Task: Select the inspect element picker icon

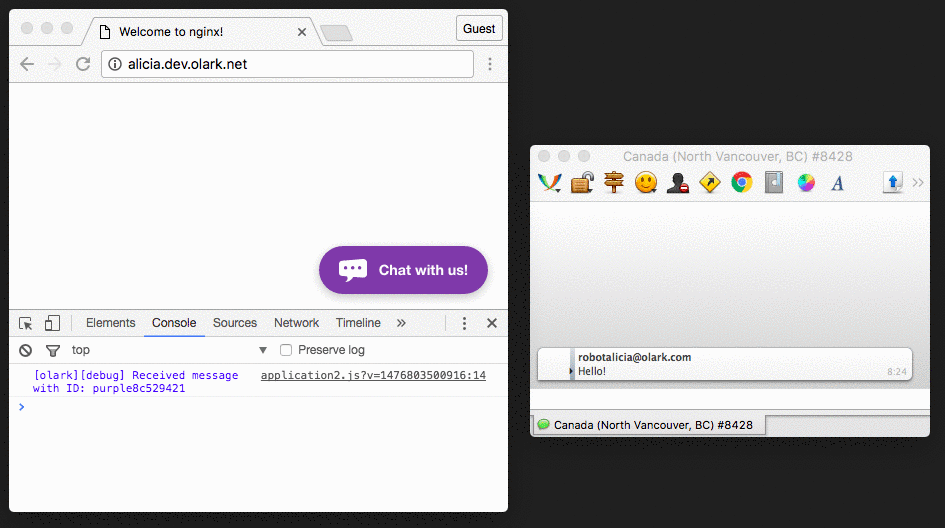Action: pos(26,323)
